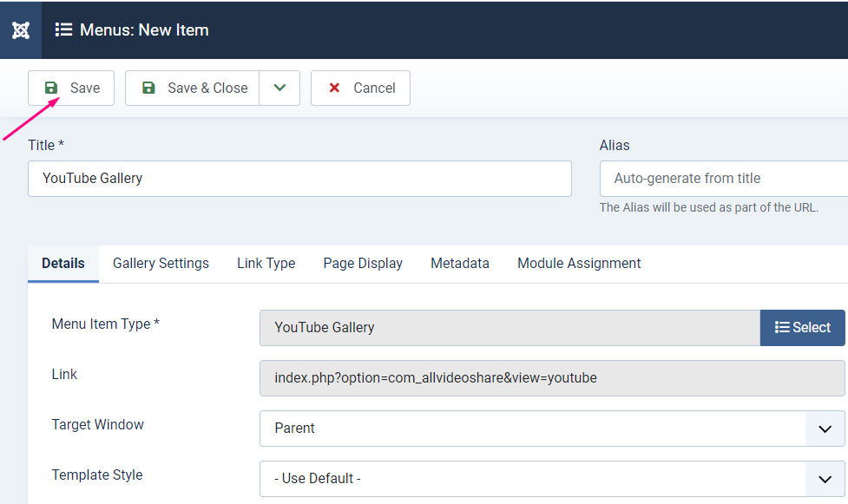Open the Page Display tab
The height and width of the screenshot is (504, 848).
[363, 264]
